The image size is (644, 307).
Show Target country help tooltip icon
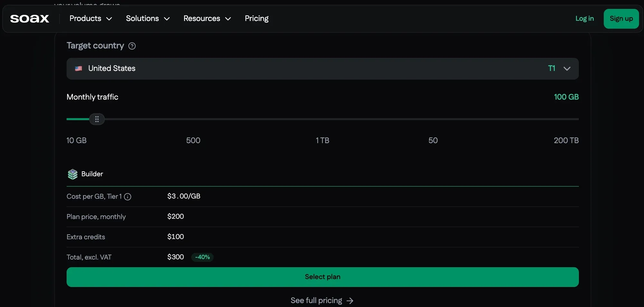click(x=132, y=46)
